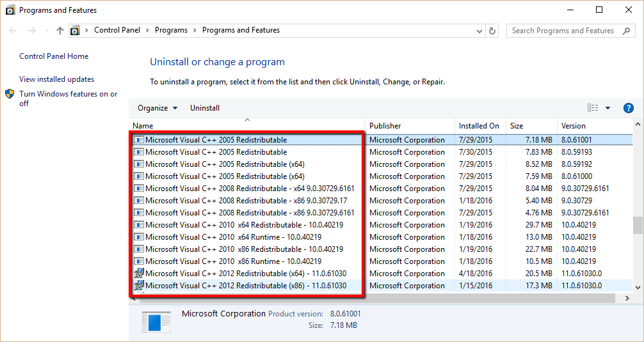The width and height of the screenshot is (644, 342).
Task: Click icon of Visual C++ 2010 x64 Runtime
Action: tap(139, 237)
